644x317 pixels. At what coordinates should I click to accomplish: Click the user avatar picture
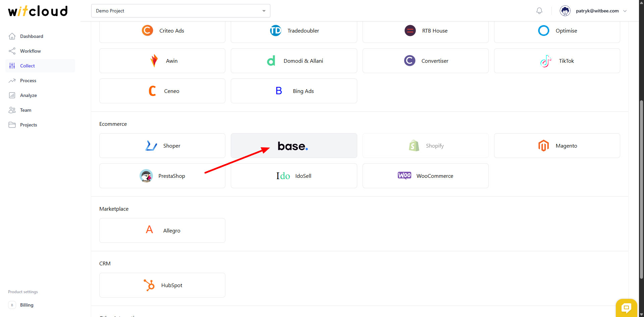coord(565,11)
